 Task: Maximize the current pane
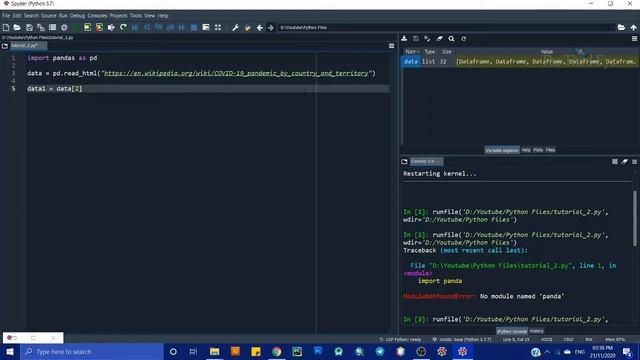click(x=206, y=27)
